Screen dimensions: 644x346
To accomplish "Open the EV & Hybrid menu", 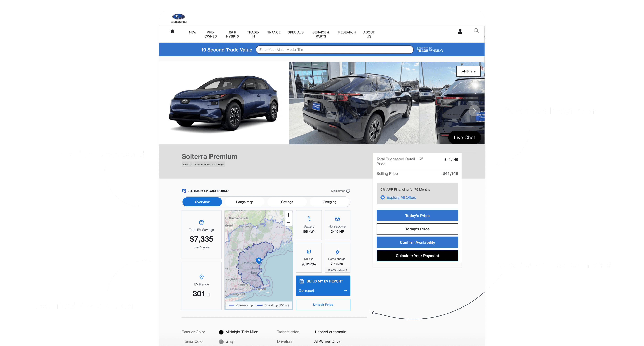I will [232, 35].
